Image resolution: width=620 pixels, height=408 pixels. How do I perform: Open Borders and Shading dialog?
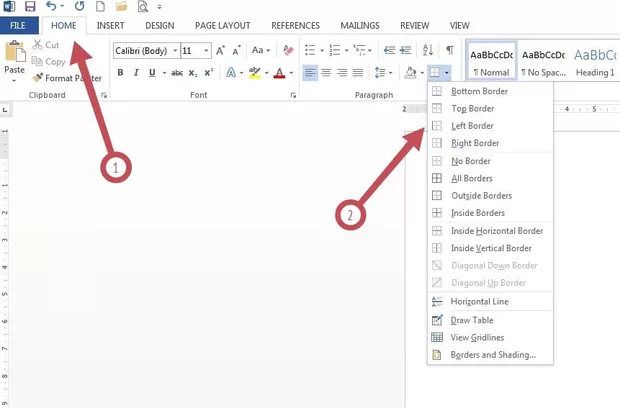[490, 355]
